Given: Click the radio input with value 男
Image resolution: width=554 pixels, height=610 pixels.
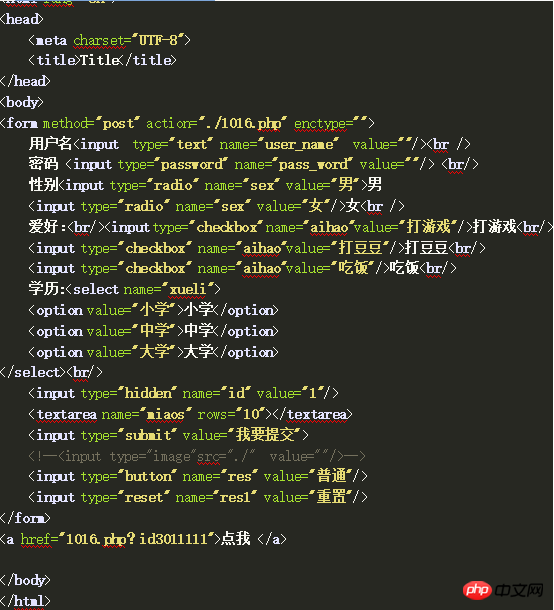Looking at the screenshot, I should pos(205,185).
